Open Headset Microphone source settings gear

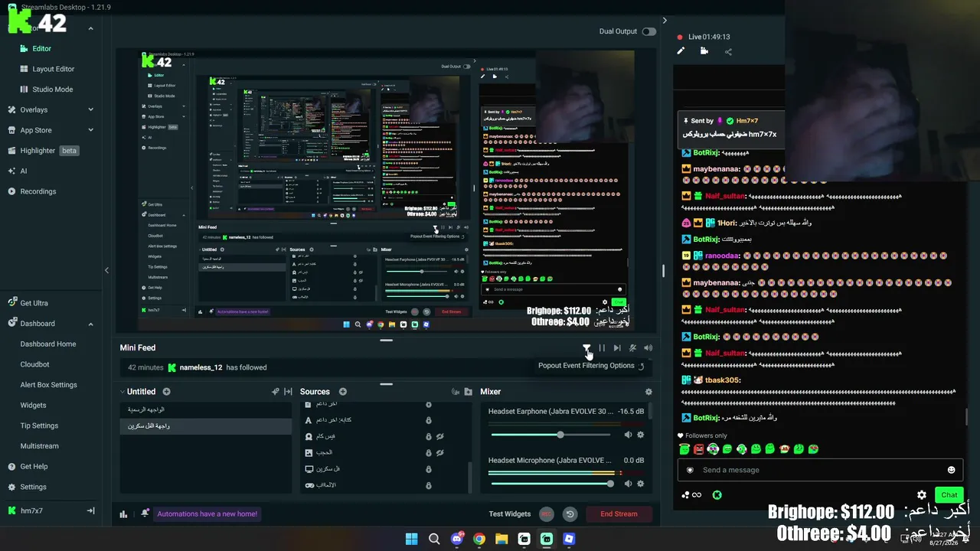[x=641, y=484]
